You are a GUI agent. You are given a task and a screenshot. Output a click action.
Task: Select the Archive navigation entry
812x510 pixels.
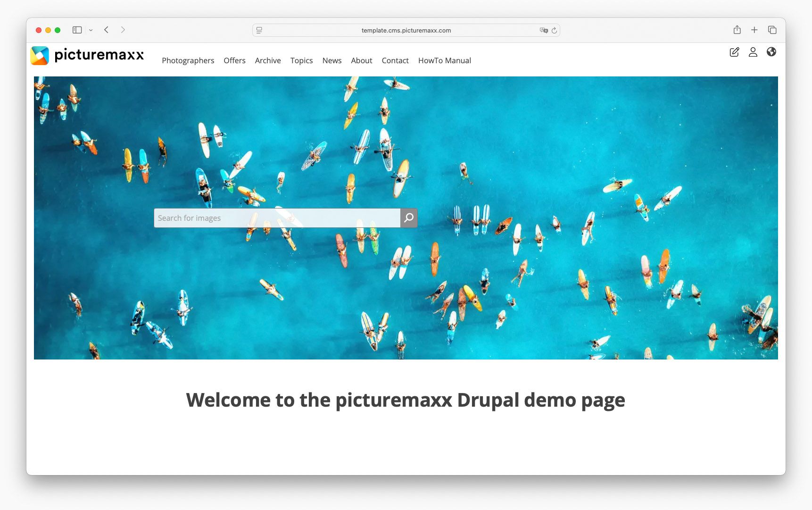[x=267, y=60]
